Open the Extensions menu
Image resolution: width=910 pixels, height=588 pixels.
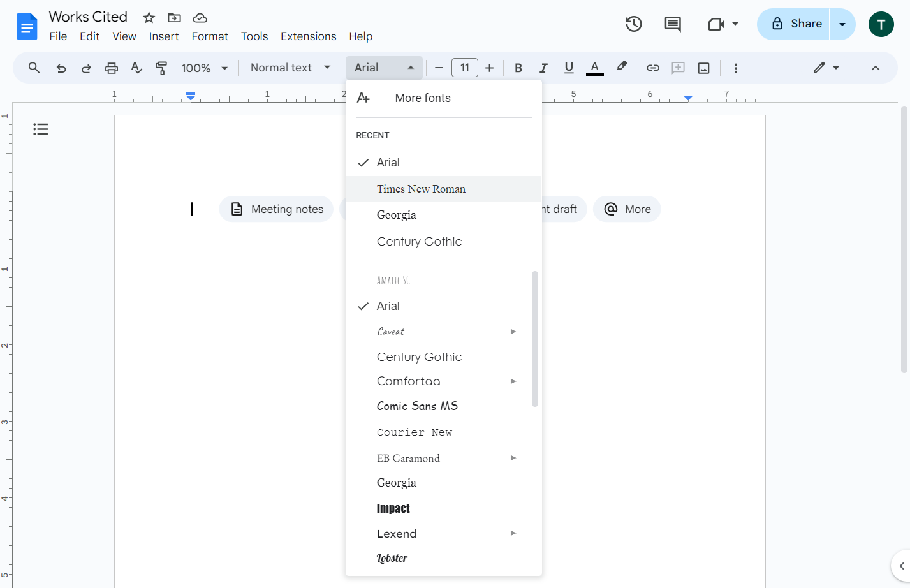pos(309,36)
